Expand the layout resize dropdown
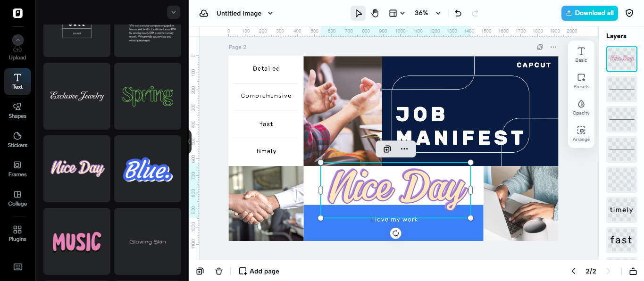The width and height of the screenshot is (644, 281). point(397,13)
